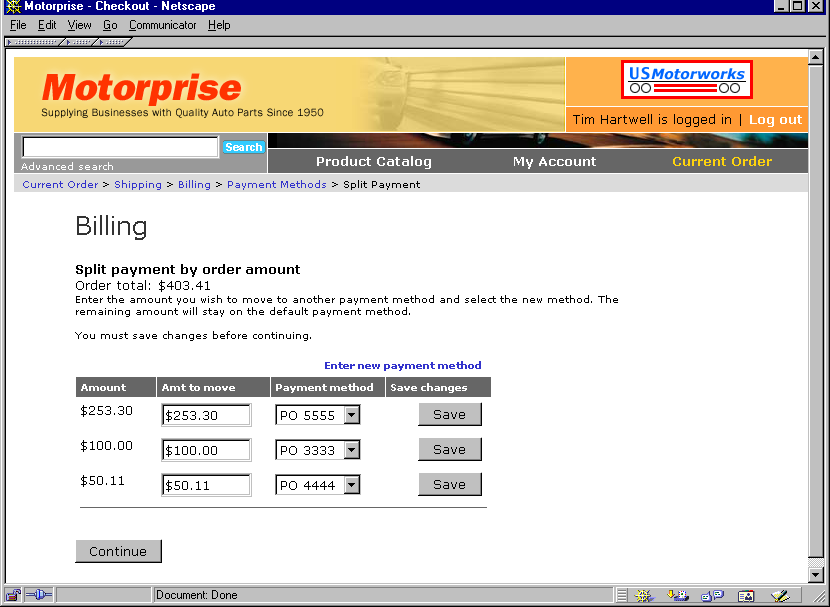
Task: Click Split payment by order amount heading
Action: (x=187, y=269)
